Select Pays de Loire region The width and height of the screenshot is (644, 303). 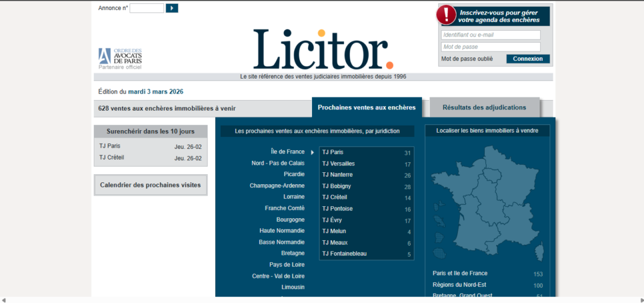click(x=287, y=265)
